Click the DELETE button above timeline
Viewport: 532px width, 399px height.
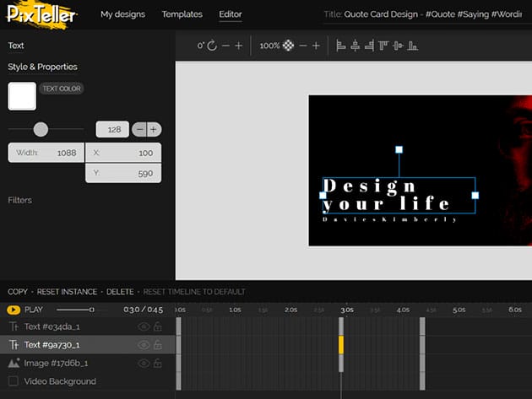click(120, 292)
